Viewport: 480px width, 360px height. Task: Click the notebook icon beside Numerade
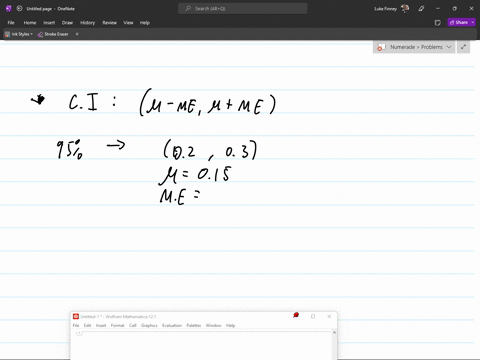pos(381,47)
